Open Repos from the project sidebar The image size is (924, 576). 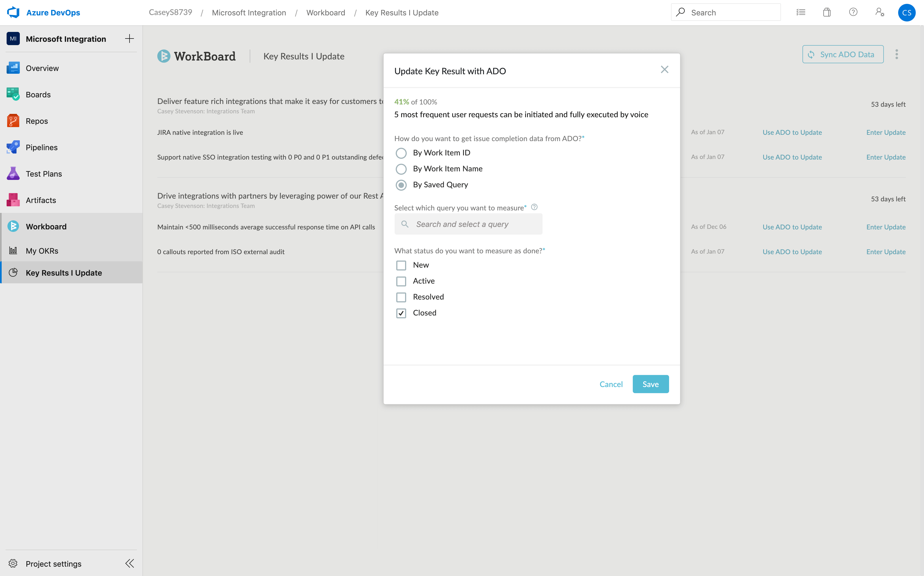point(37,121)
